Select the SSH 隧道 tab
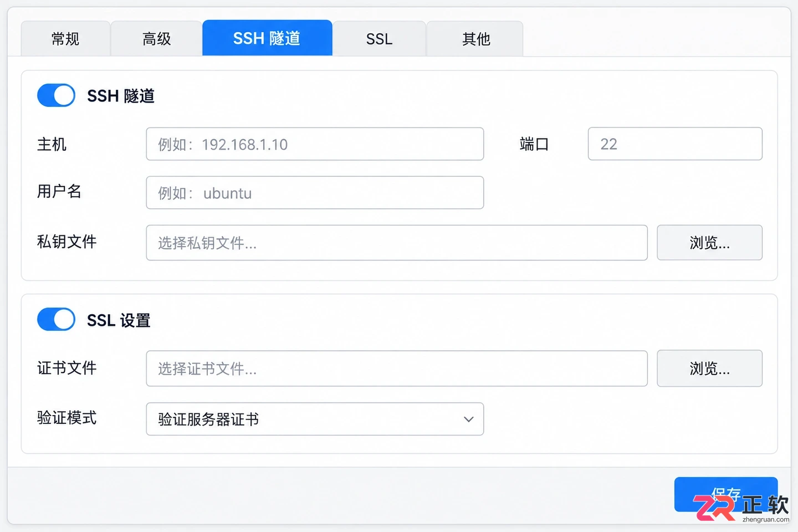Screen dimensions: 798x532 [x=267, y=38]
